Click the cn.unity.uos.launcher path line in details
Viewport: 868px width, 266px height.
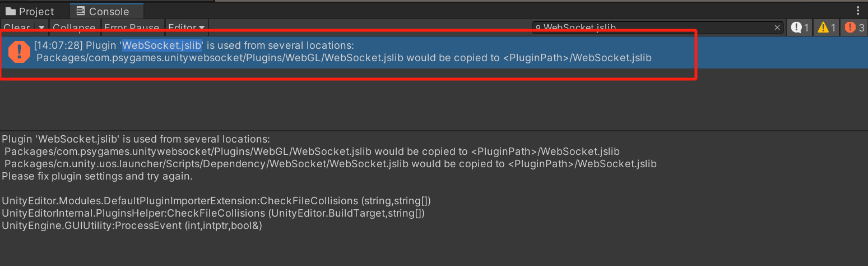pos(330,164)
